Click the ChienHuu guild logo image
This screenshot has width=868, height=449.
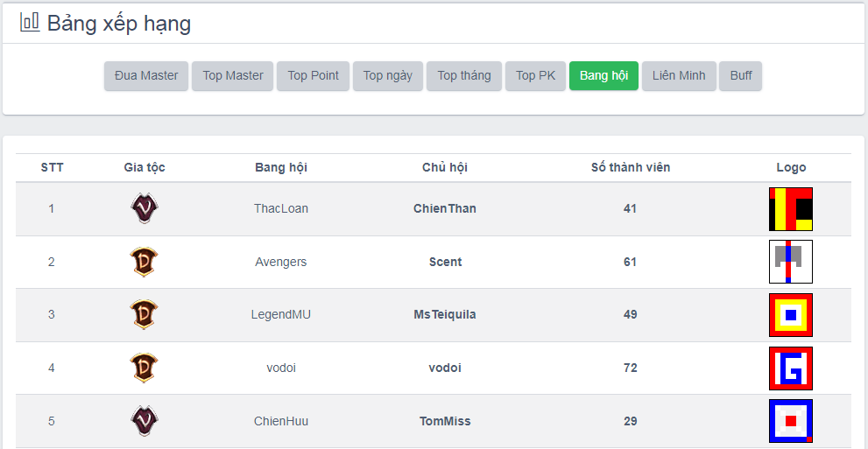tap(791, 421)
